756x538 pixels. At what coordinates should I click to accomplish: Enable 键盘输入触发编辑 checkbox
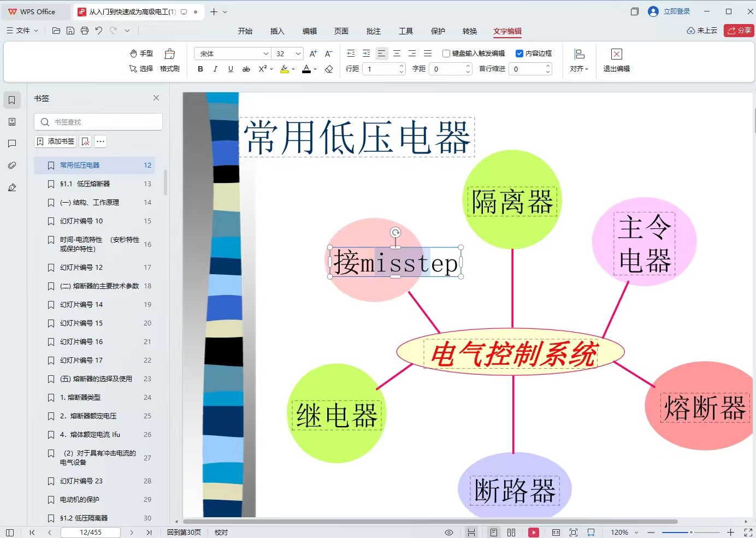click(446, 54)
